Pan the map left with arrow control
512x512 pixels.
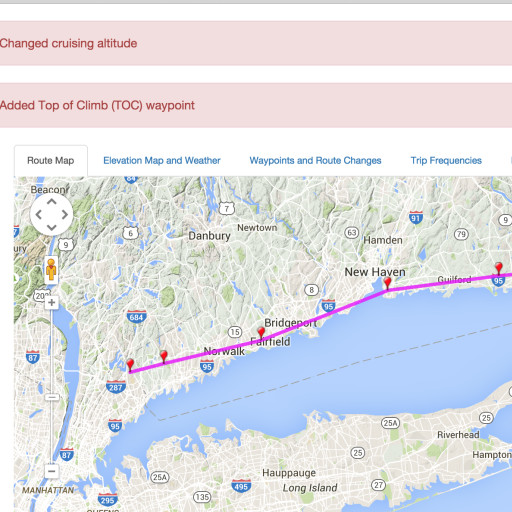point(38,215)
